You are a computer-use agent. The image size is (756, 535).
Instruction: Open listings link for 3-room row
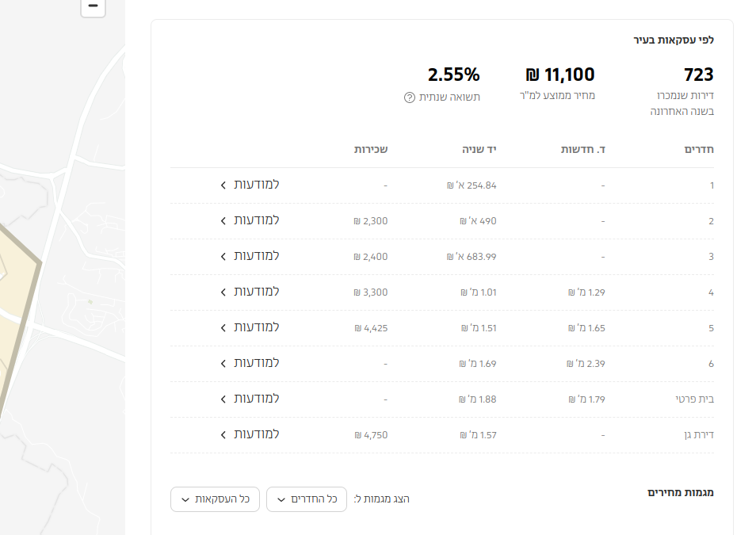click(250, 256)
